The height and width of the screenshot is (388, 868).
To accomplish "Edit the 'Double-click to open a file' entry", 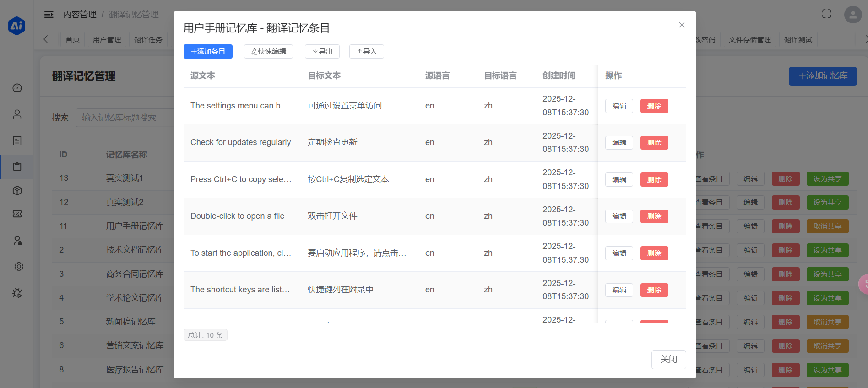I will (x=619, y=216).
